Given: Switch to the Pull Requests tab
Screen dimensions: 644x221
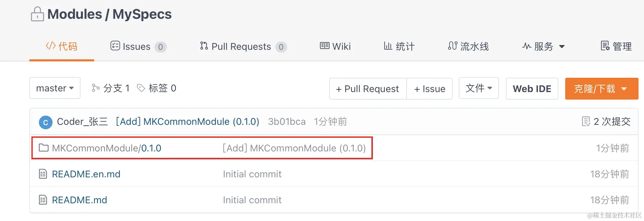Looking at the screenshot, I should (243, 46).
